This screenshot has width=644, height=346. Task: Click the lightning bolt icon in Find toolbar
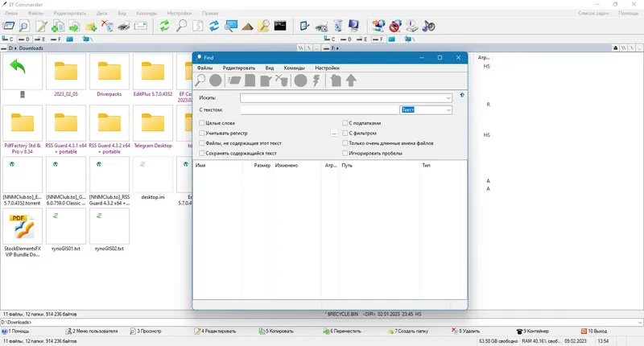316,80
